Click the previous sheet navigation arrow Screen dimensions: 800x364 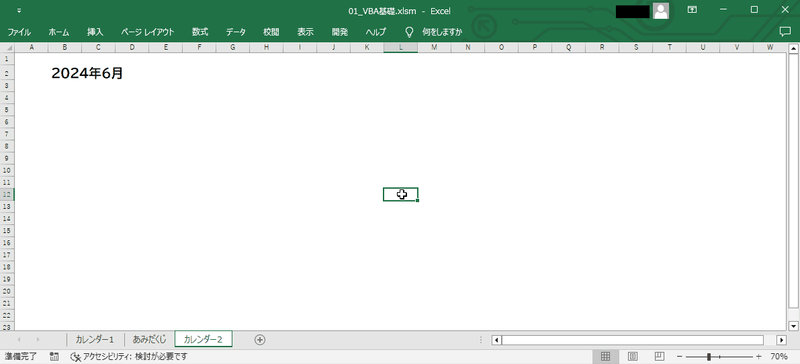pyautogui.click(x=19, y=339)
